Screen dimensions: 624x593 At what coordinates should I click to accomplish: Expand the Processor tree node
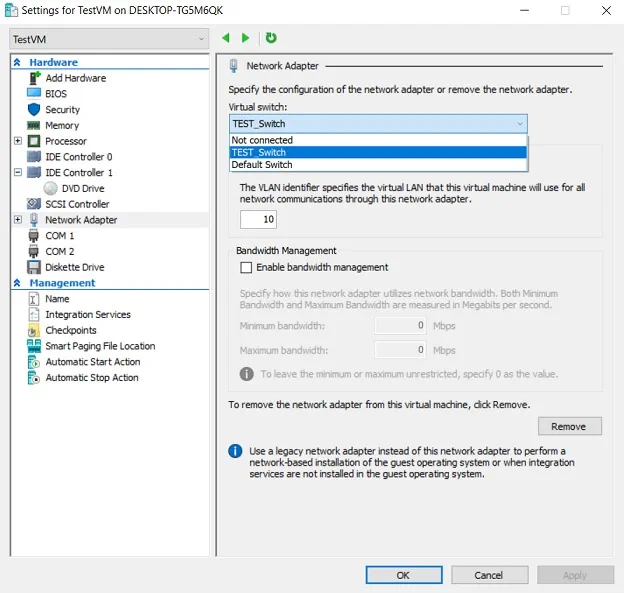[18, 141]
